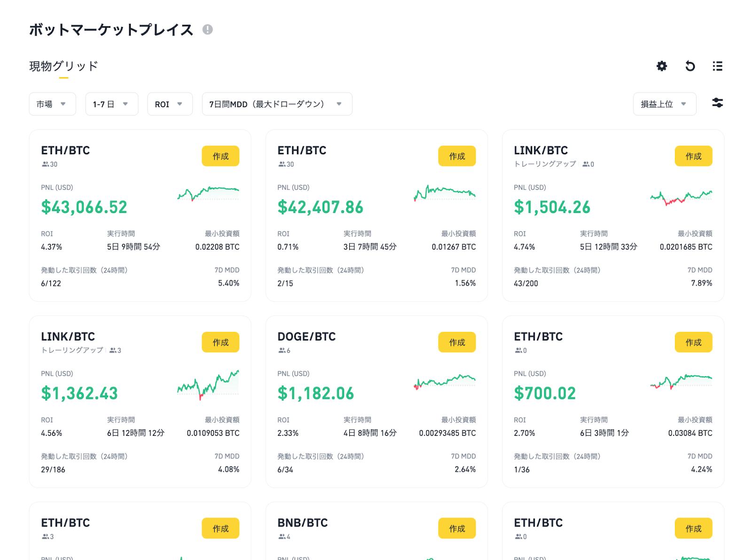
Task: Click copier count icon on $700.02 card
Action: 518,350
